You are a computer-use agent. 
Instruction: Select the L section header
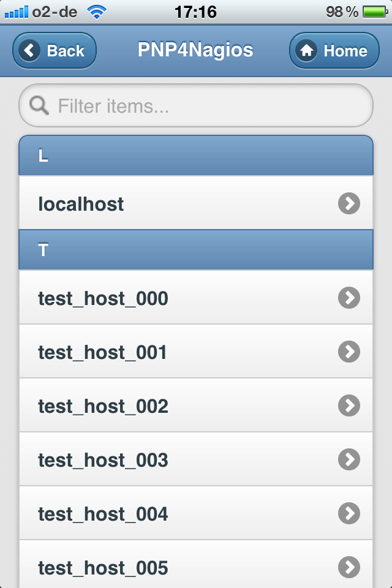(196, 155)
